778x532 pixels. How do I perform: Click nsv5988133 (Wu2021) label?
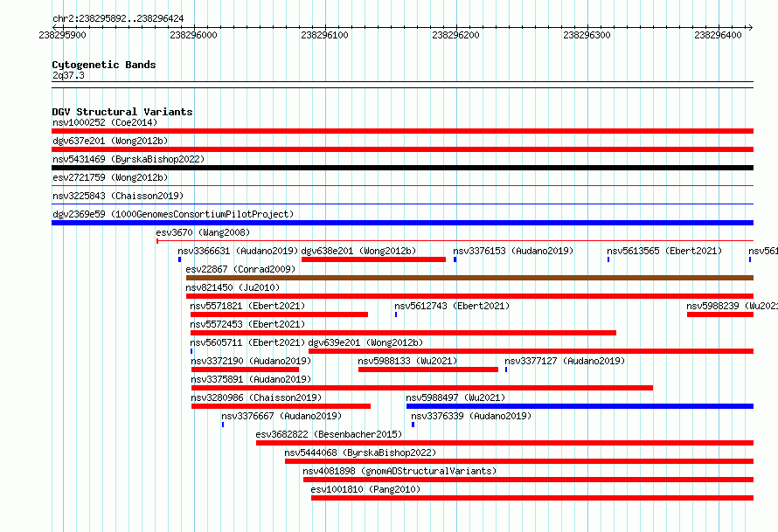pos(407,361)
